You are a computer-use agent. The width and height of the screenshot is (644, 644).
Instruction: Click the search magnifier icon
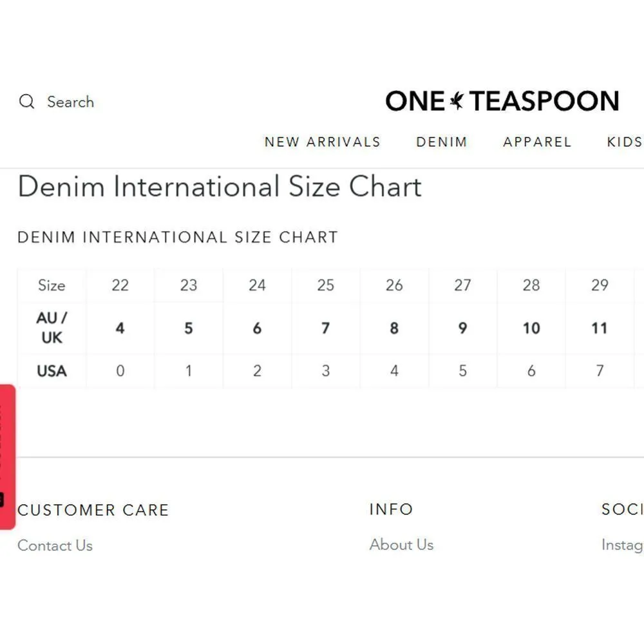26,102
